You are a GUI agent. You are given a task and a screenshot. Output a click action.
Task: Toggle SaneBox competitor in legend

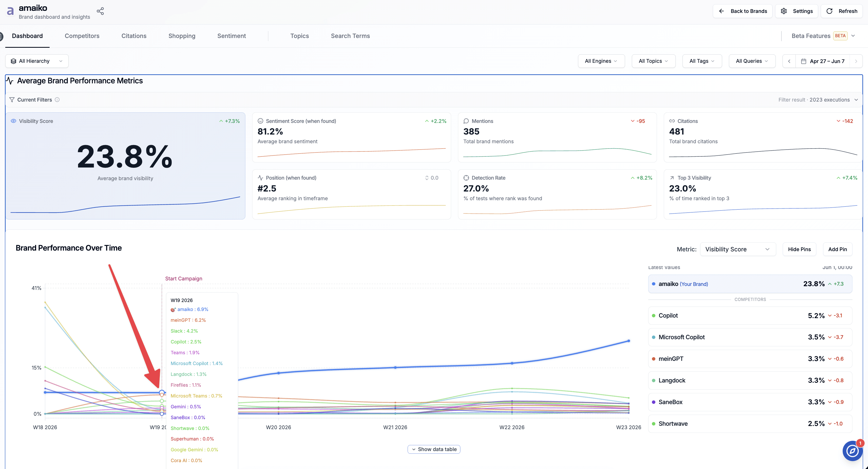[x=750, y=402]
